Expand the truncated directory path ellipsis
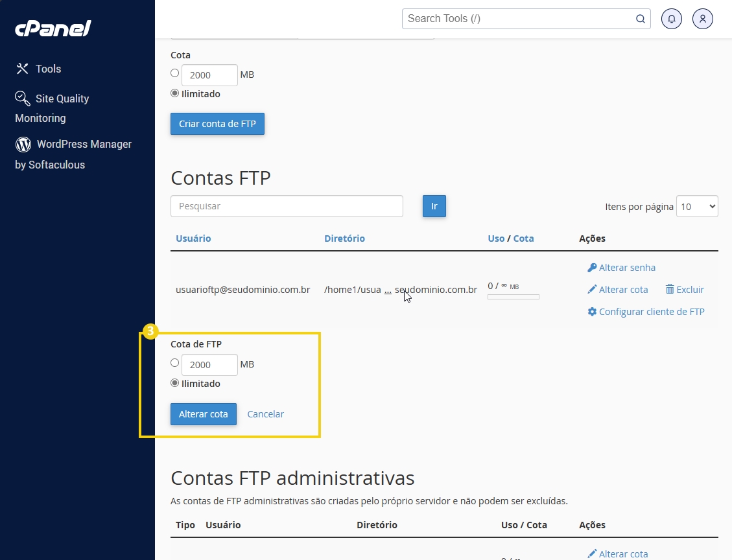This screenshot has height=560, width=732. coord(388,290)
